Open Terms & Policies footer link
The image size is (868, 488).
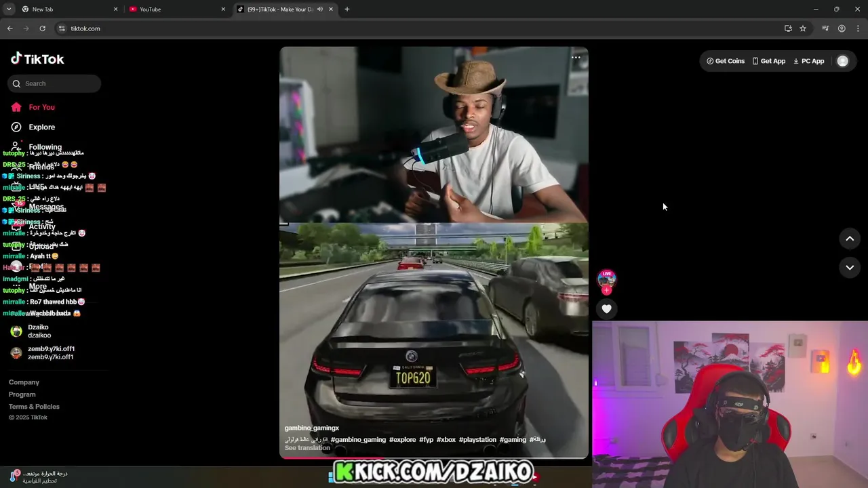click(x=34, y=407)
